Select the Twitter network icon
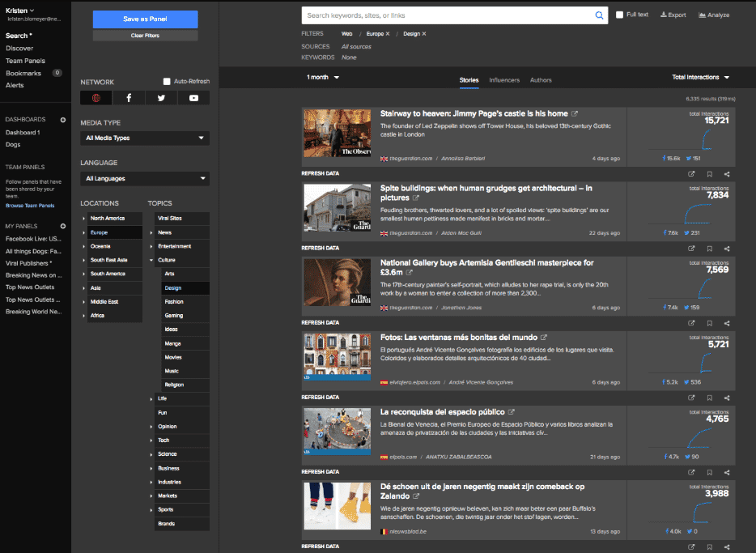The height and width of the screenshot is (553, 756). tap(160, 99)
